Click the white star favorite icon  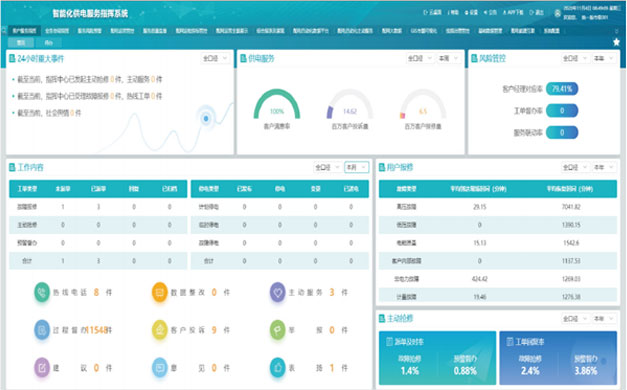616,42
